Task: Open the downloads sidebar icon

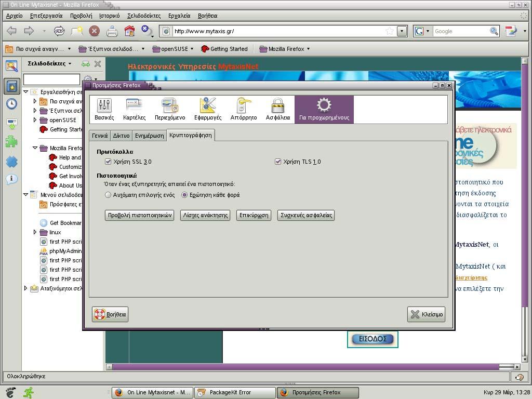Action: pyautogui.click(x=12, y=124)
